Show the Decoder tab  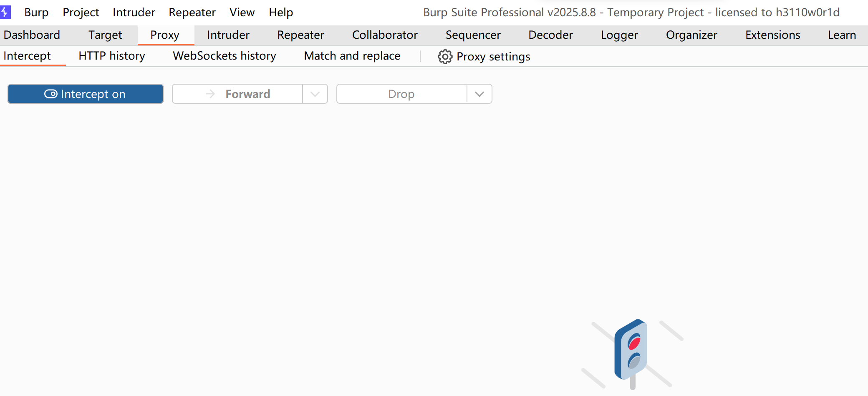pos(551,35)
